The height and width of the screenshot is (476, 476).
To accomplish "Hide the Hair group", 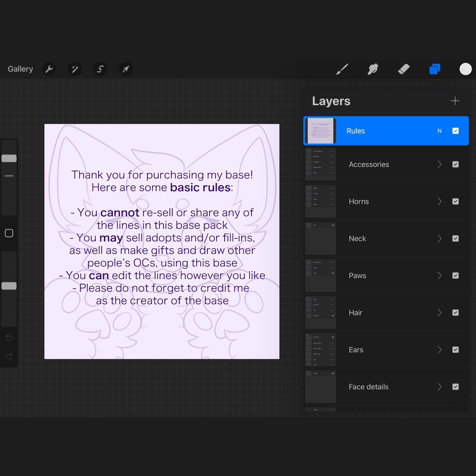I will pos(455,313).
